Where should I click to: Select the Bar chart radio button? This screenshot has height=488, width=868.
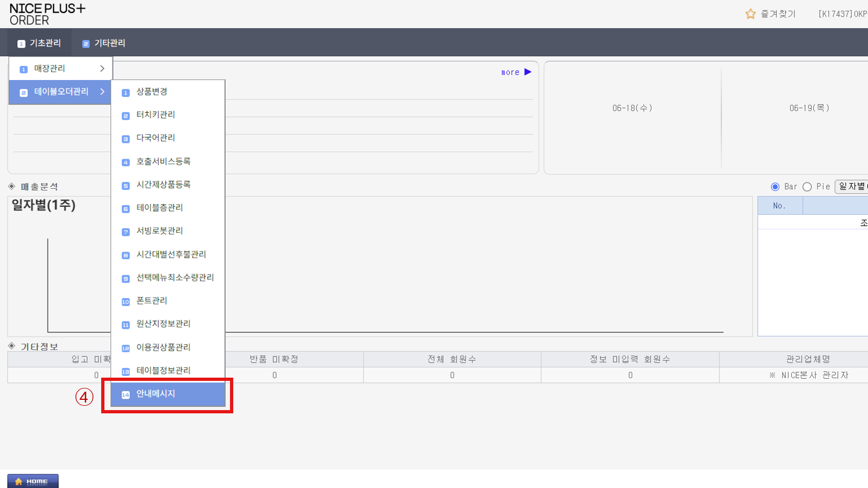(x=775, y=187)
